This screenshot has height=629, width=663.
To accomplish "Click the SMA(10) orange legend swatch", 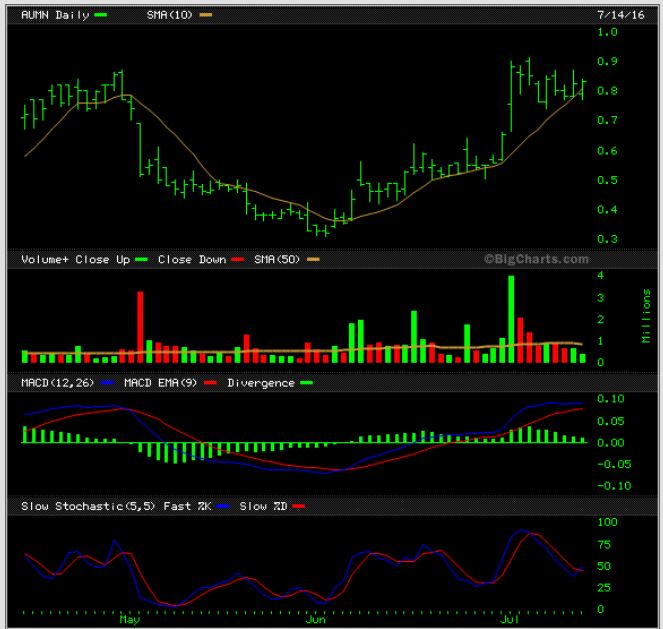I will click(206, 16).
